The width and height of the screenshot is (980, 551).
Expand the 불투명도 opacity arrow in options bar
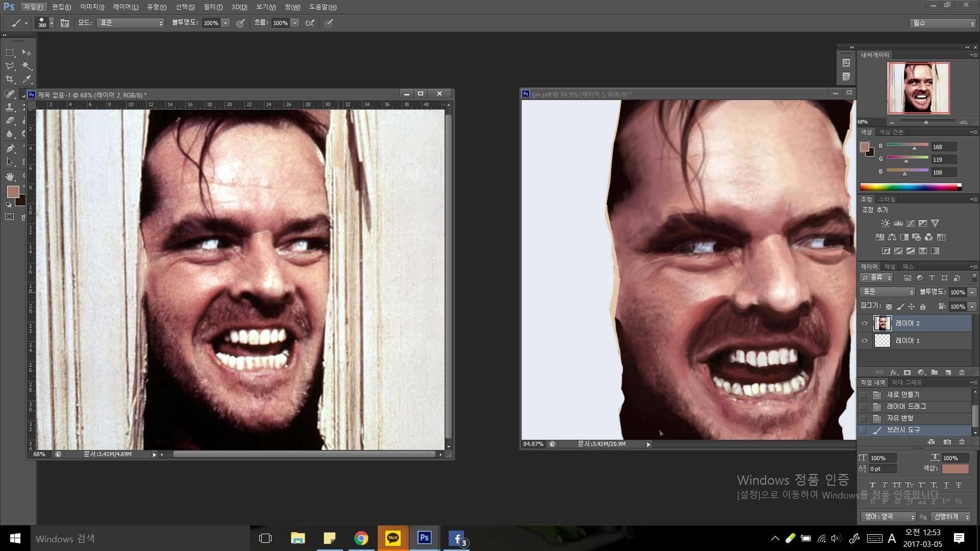[225, 23]
